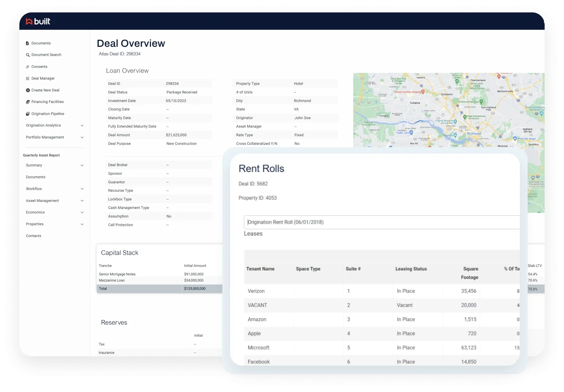Click the Document Search magnifier icon
The width and height of the screenshot is (564, 392).
click(x=28, y=55)
